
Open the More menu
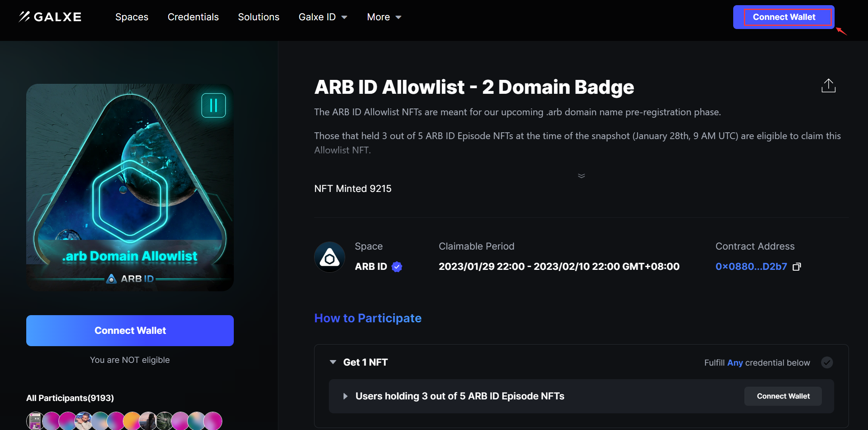coord(383,17)
